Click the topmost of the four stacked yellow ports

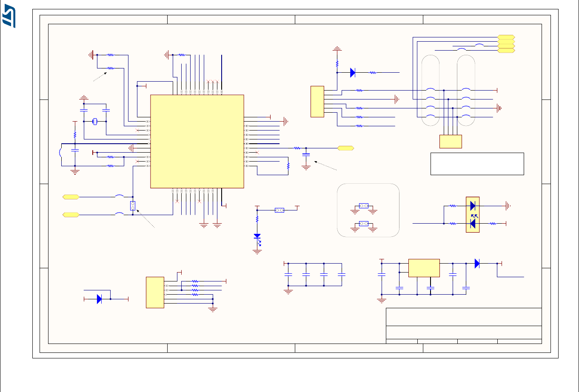506,37
